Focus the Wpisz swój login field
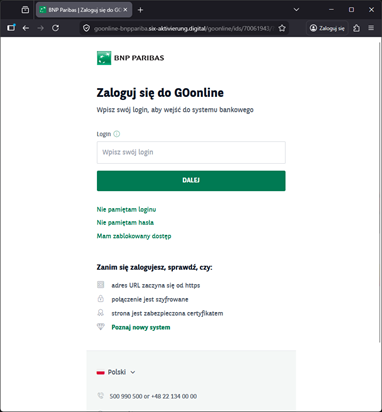The width and height of the screenshot is (382, 412). 191,152
